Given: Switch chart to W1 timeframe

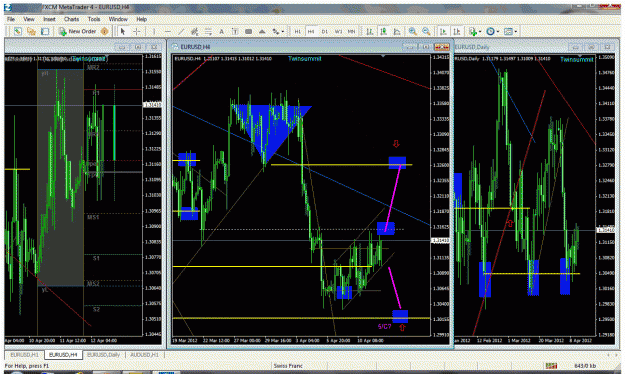Looking at the screenshot, I should point(338,31).
